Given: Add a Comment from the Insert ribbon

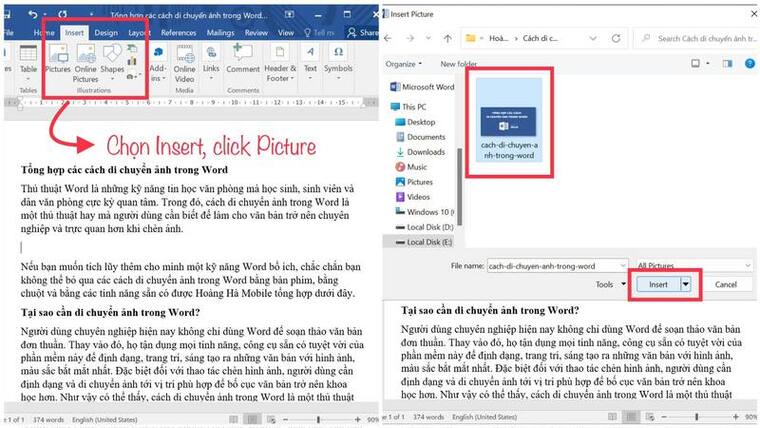Looking at the screenshot, I should 243,58.
